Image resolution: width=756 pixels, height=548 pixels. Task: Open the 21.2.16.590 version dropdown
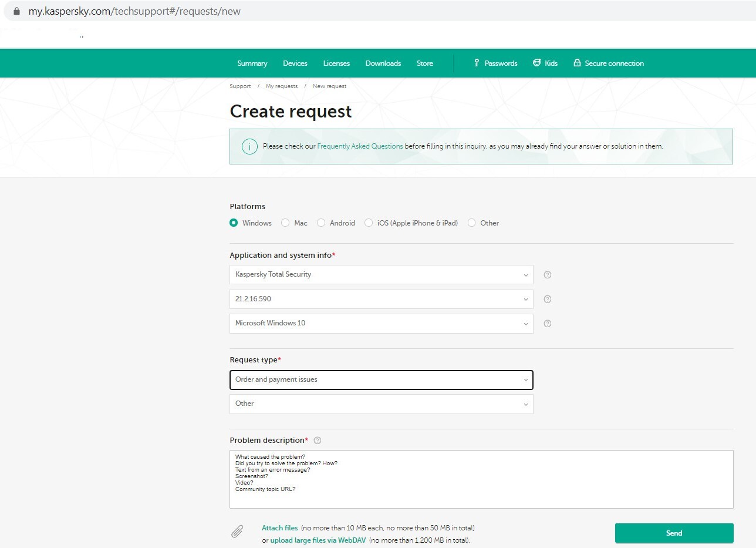tap(382, 299)
